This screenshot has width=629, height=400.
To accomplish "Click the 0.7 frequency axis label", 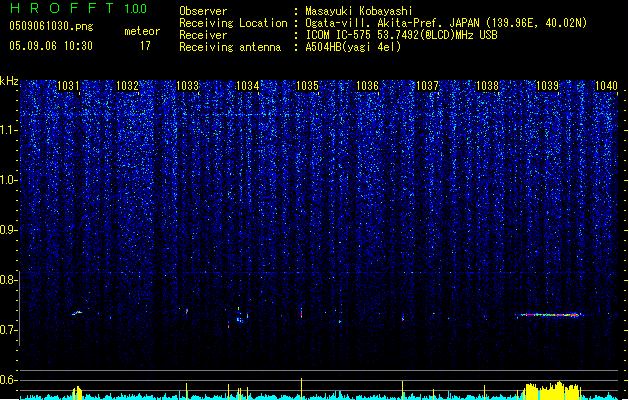I will point(8,330).
